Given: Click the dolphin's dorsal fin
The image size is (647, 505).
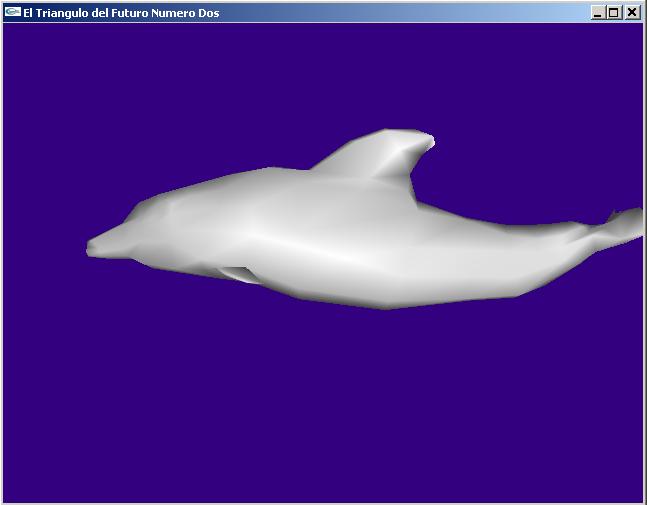Looking at the screenshot, I should coord(380,155).
